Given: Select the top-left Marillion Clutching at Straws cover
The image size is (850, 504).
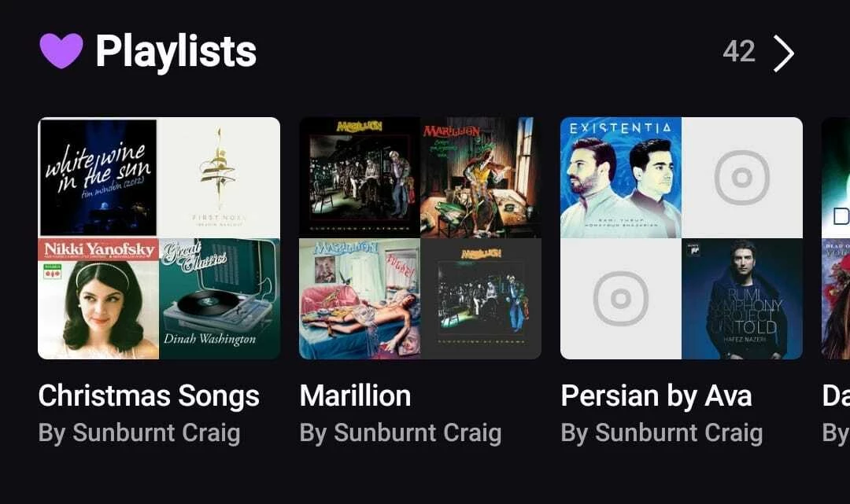Looking at the screenshot, I should pyautogui.click(x=360, y=178).
